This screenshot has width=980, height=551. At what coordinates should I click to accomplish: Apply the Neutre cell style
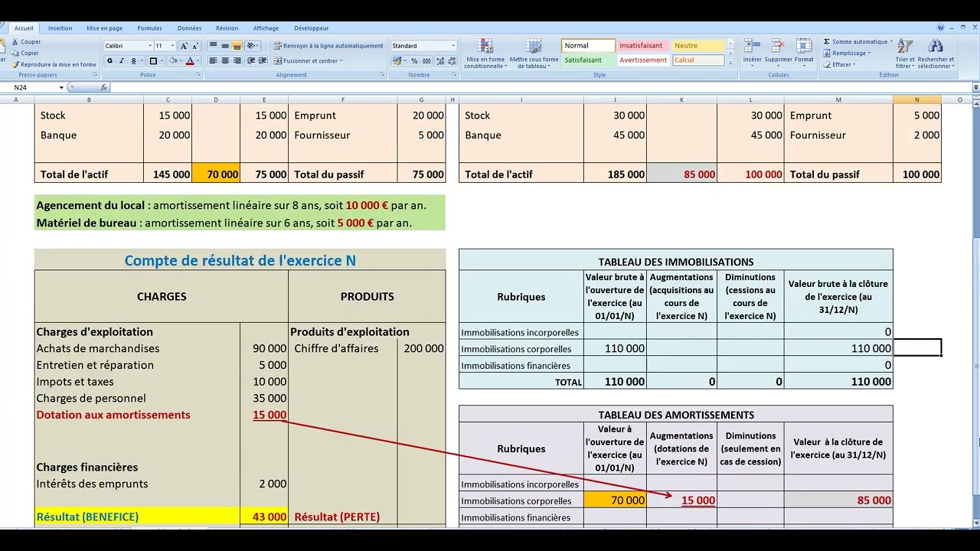tap(698, 46)
